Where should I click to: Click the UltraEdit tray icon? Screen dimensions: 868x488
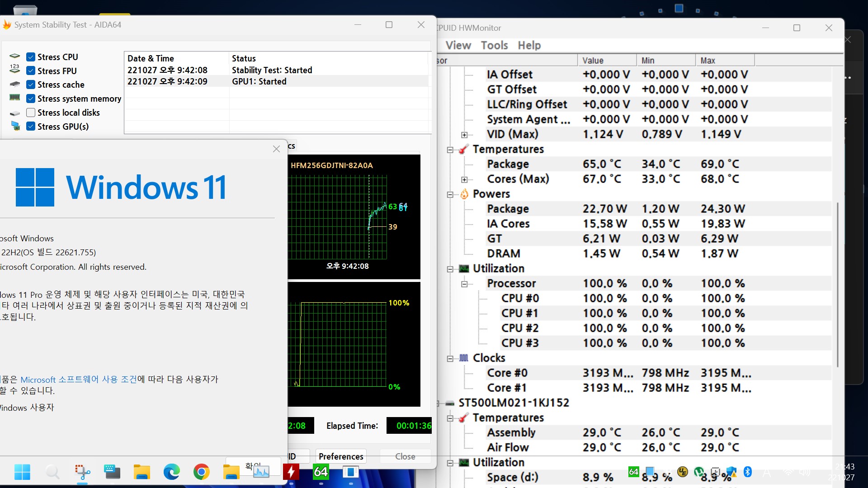[683, 472]
